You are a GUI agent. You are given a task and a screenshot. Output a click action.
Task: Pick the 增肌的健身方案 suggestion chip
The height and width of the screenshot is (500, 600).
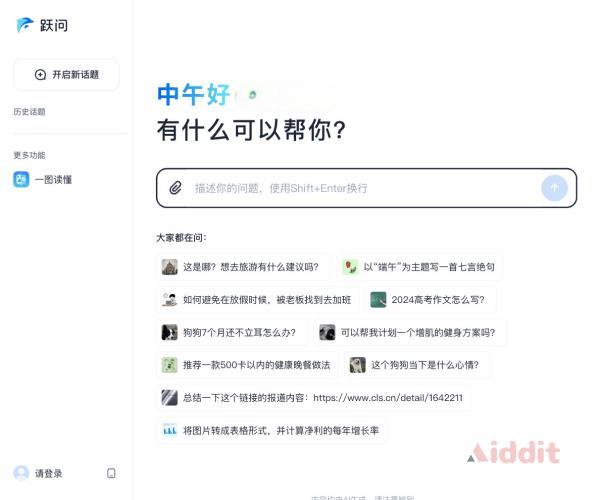coord(410,332)
